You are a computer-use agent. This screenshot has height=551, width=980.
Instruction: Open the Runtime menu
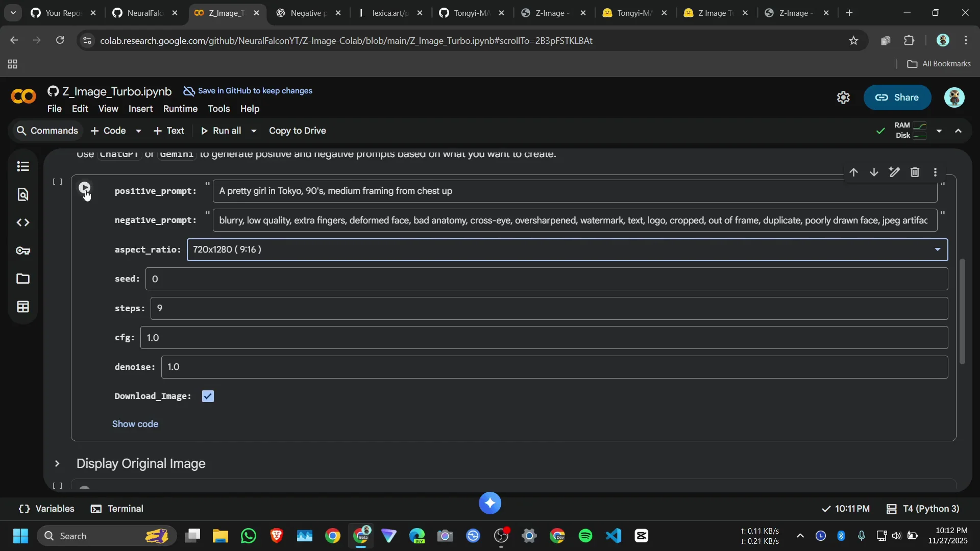coord(180,108)
